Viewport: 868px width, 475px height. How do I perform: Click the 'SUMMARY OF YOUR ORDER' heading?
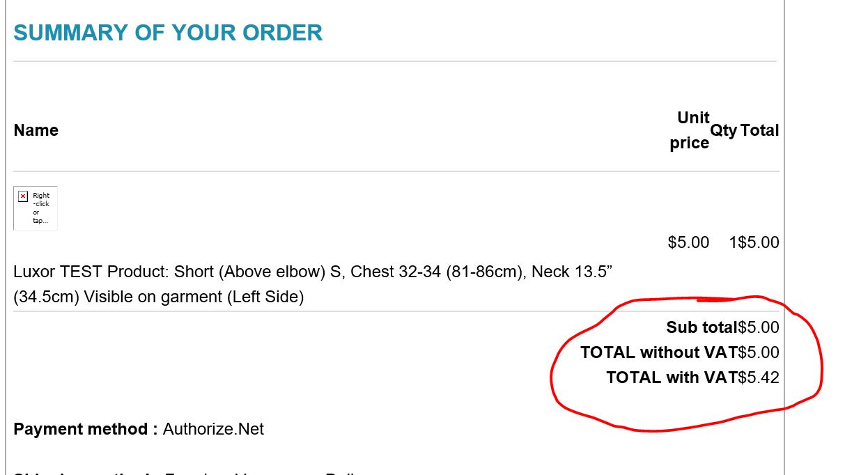coord(168,33)
